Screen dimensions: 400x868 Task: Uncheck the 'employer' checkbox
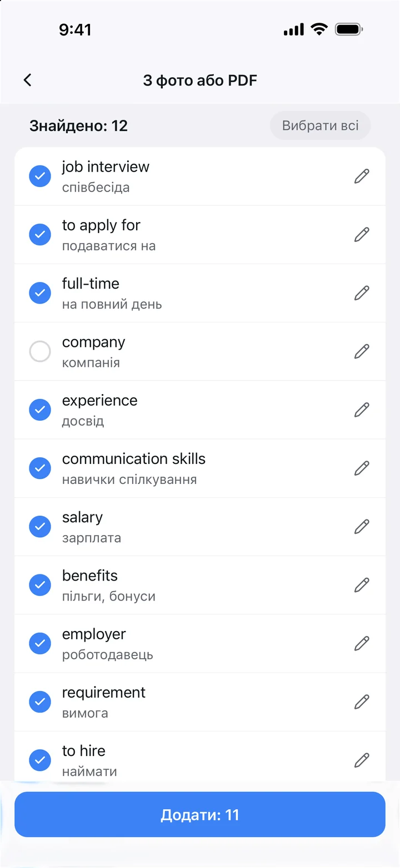coord(40,643)
